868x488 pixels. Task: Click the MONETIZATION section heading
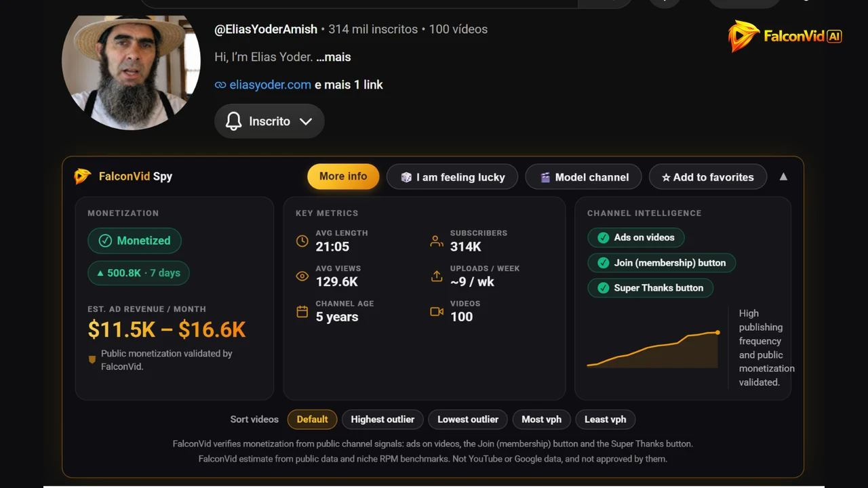pos(123,213)
